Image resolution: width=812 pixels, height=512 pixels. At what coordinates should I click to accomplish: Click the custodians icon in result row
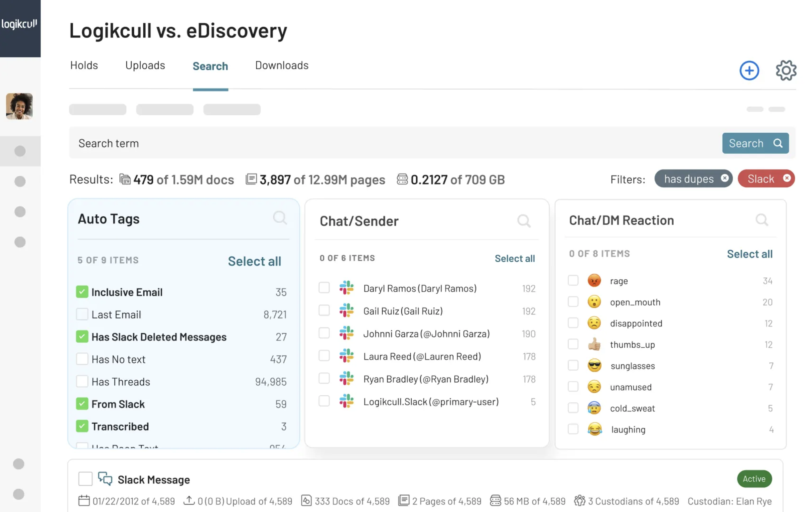[579, 501]
